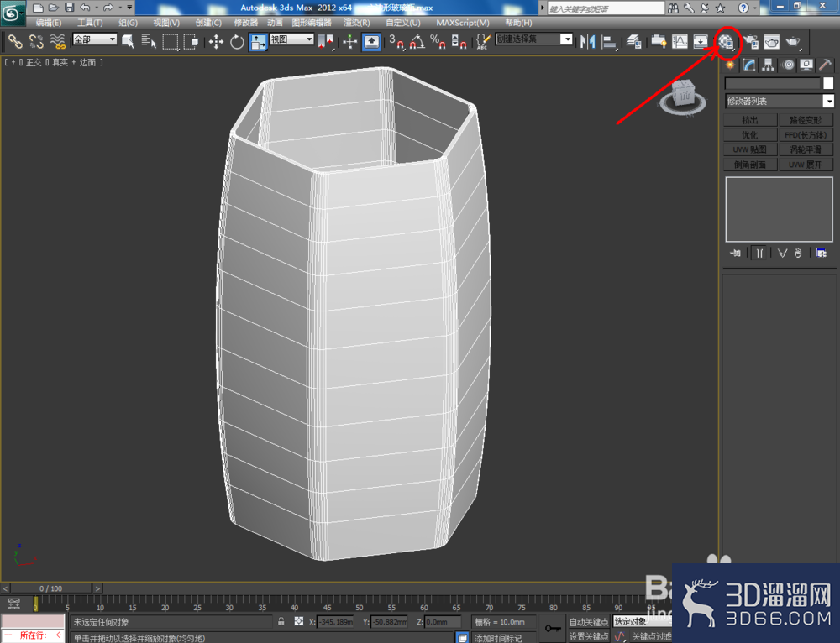The image size is (840, 643).
Task: Expand the help question-mark dropdown arrow
Action: [x=755, y=8]
